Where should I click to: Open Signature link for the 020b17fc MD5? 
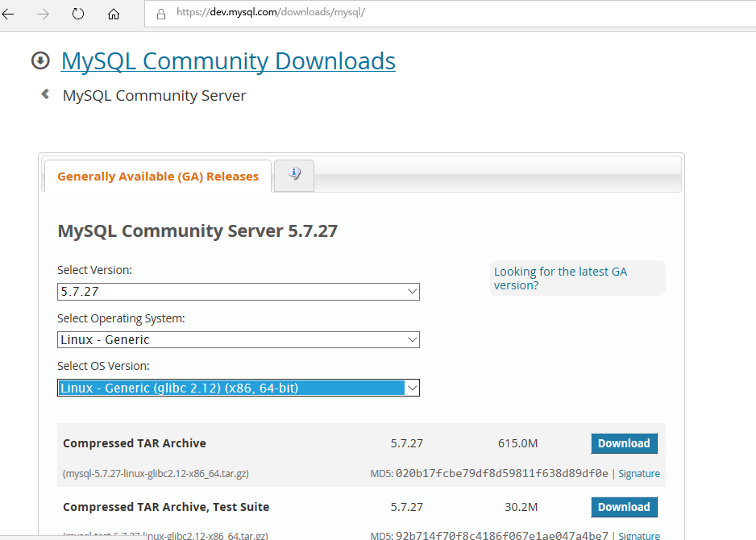pos(639,473)
